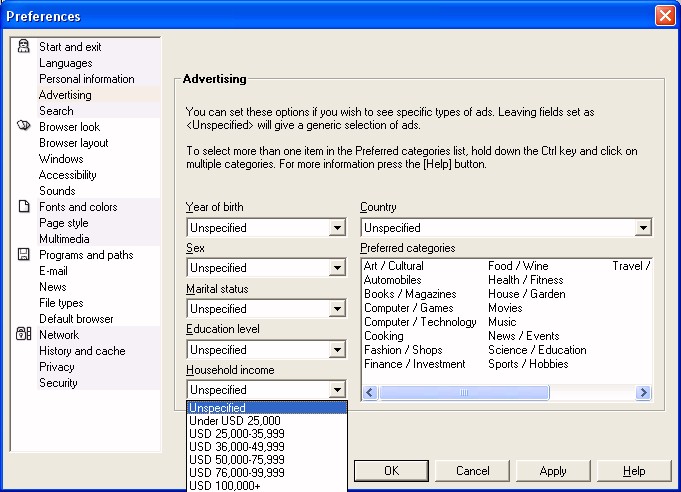
Task: Expand the Education level combo box
Action: [338, 350]
